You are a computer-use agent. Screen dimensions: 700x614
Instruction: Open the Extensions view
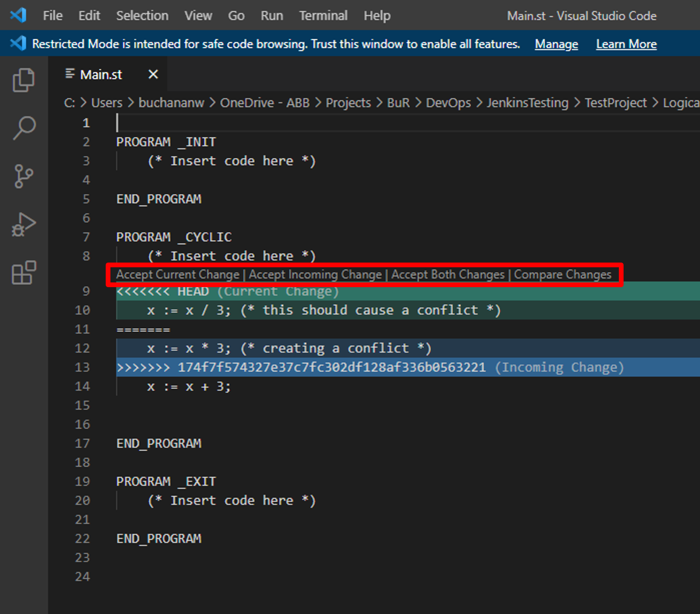[x=24, y=272]
